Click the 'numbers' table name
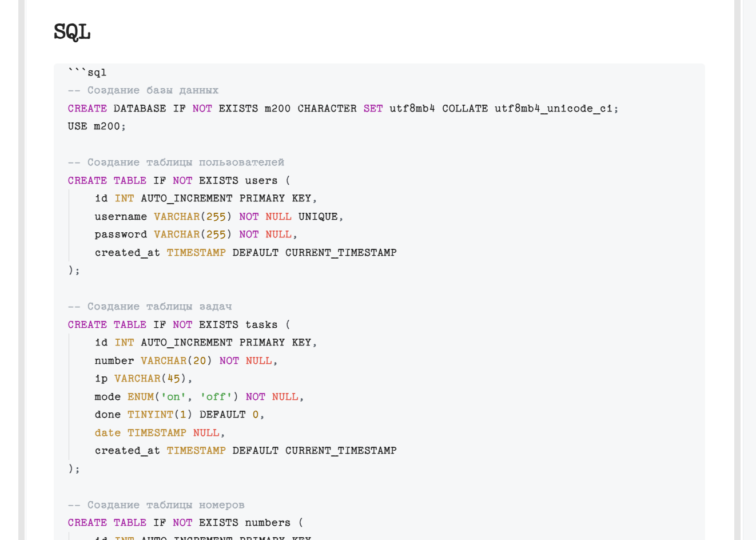The image size is (756, 540). click(x=267, y=523)
